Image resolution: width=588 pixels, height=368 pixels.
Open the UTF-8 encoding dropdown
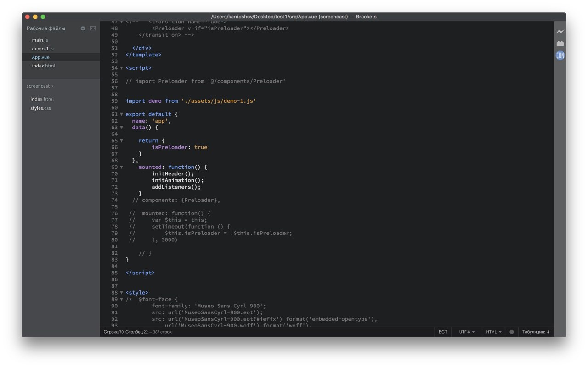pos(467,332)
